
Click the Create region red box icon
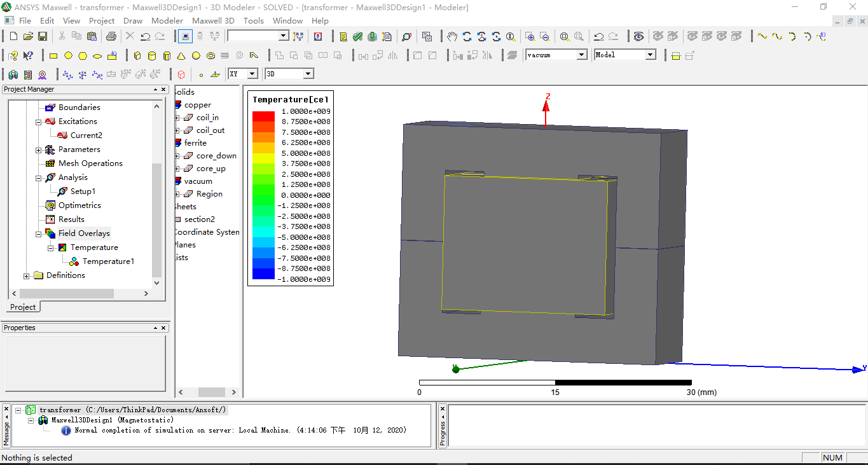(181, 75)
